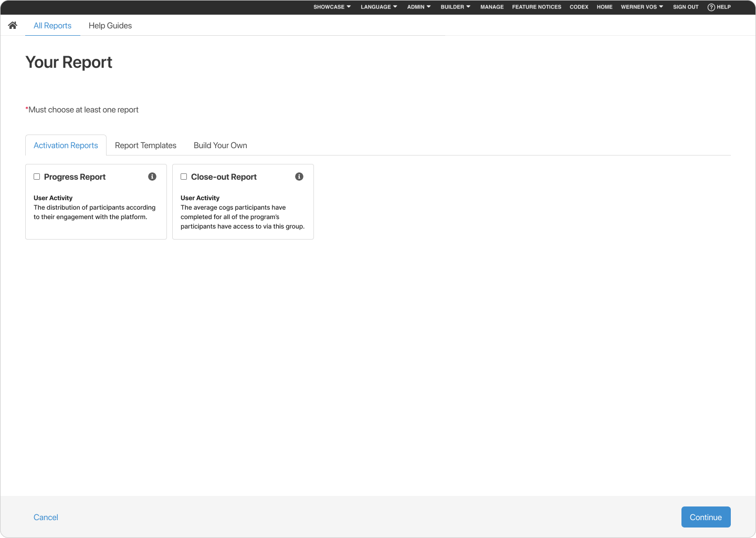Screen dimensions: 756x538
Task: Open the WERNER VOS account dropdown
Action: point(642,7)
